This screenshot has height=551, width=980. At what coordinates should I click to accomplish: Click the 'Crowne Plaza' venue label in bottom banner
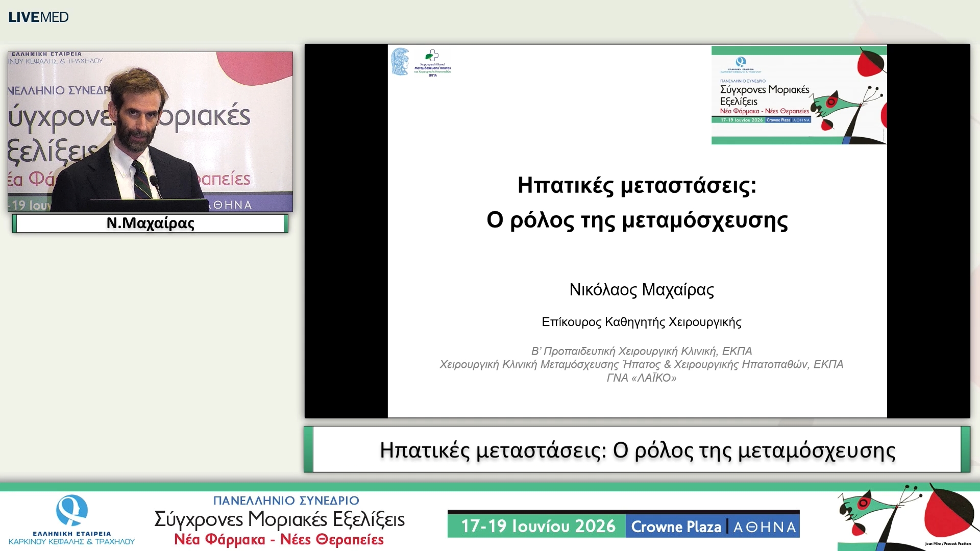click(676, 527)
